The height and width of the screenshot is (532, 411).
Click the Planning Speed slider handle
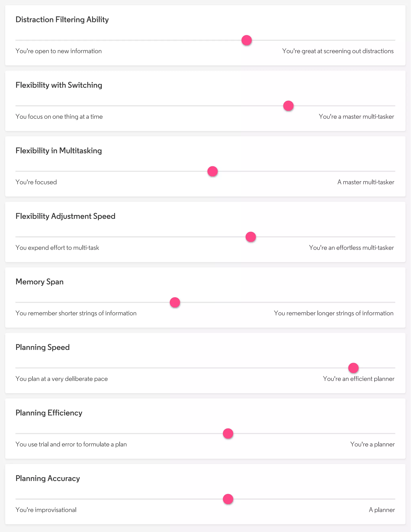point(353,368)
